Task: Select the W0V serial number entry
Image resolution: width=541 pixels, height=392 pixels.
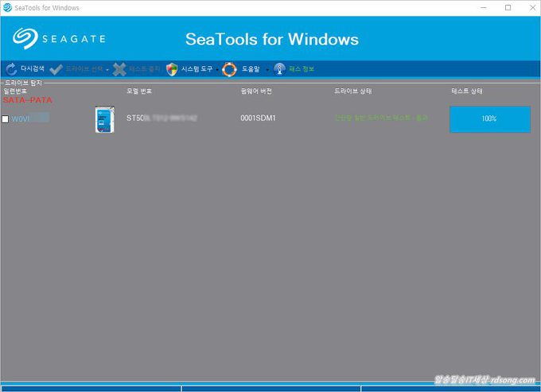Action: [x=21, y=118]
